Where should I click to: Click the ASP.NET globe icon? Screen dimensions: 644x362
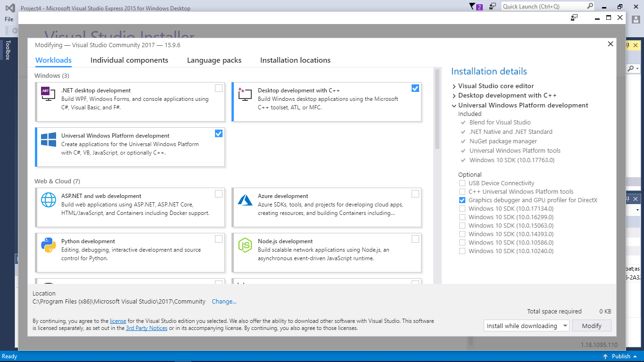point(49,200)
